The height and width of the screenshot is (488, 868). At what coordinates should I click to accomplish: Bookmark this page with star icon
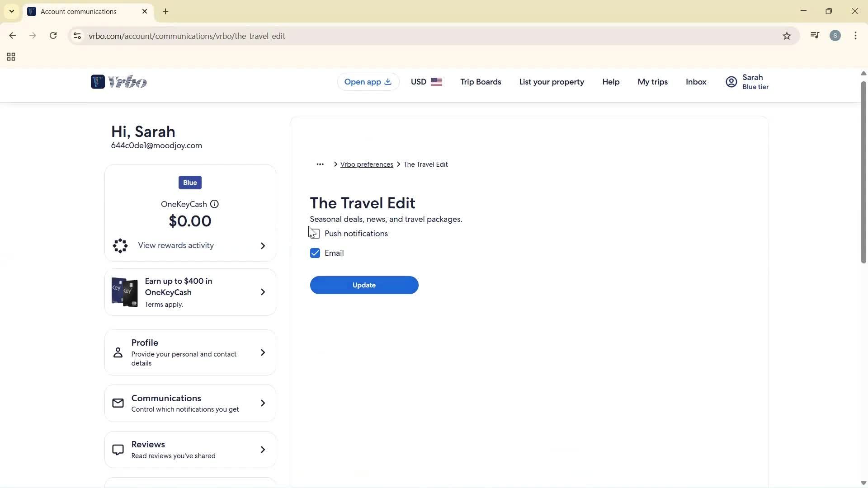click(x=787, y=36)
